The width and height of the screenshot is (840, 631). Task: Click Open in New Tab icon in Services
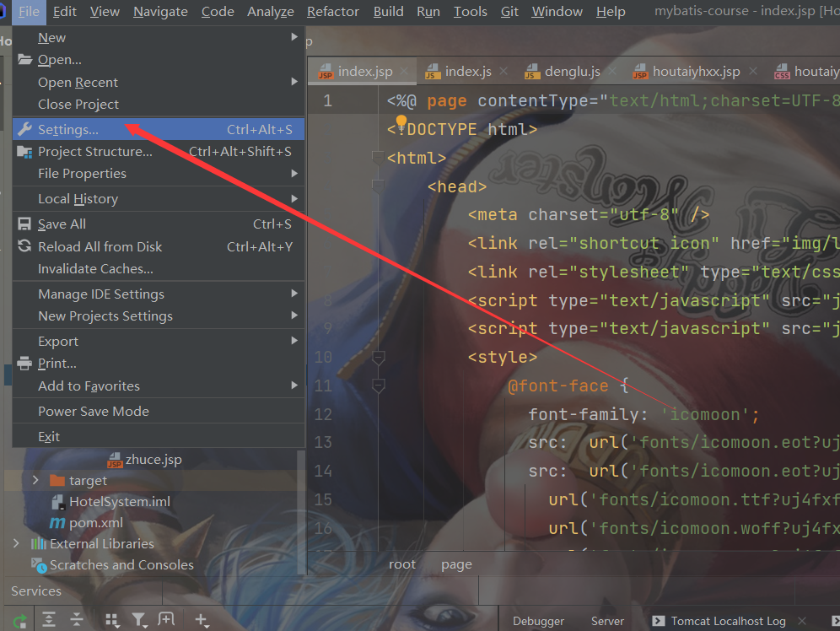tap(166, 620)
